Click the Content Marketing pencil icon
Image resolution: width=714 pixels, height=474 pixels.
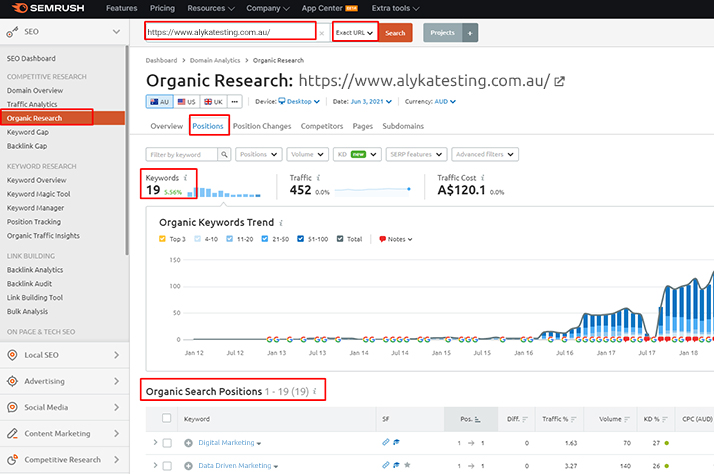[12, 433]
